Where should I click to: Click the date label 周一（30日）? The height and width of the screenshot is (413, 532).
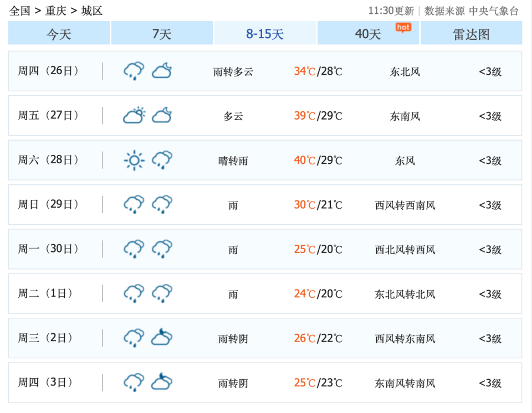(48, 249)
